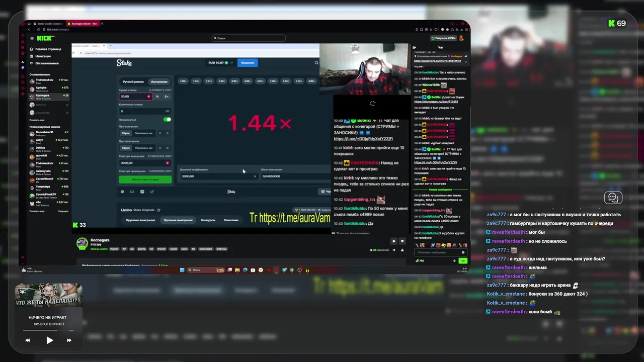
Task: Click the music widget album thumbnail
Action: pos(48,296)
